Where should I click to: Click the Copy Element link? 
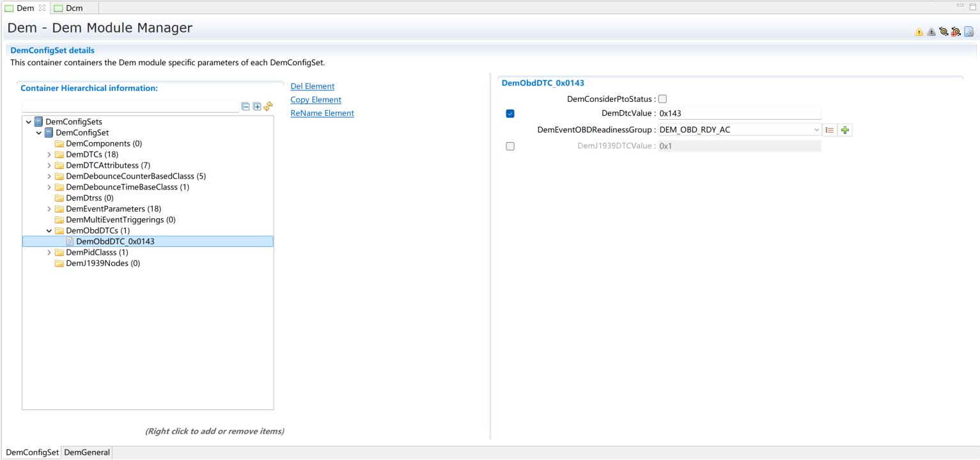click(316, 100)
